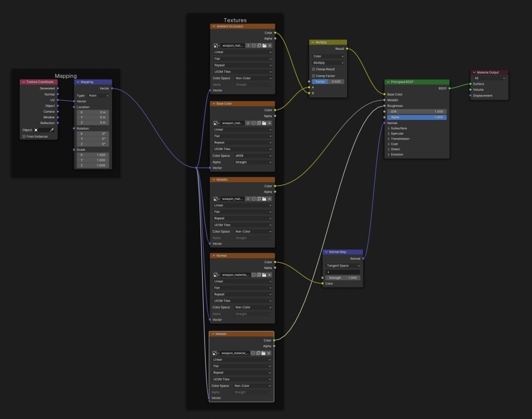
Task: Tick the From Instancer checkbox
Action: (24, 137)
